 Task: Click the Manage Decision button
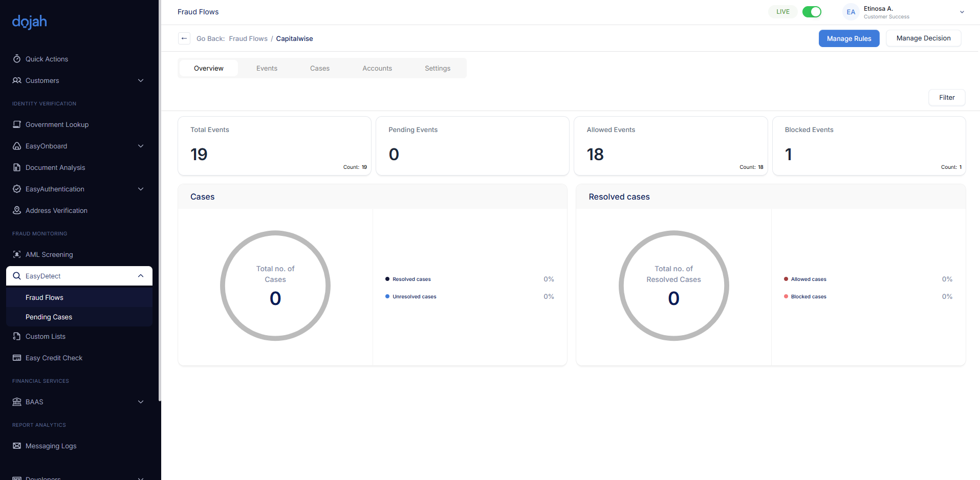click(923, 38)
